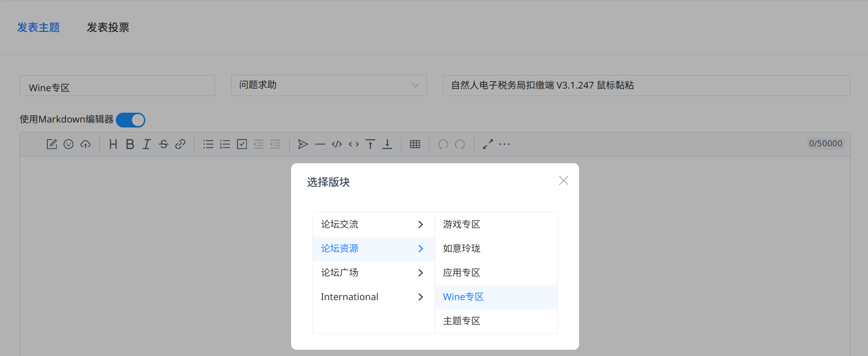Open the emoji picker in toolbar
Screen dimensions: 868x356
tap(68, 144)
